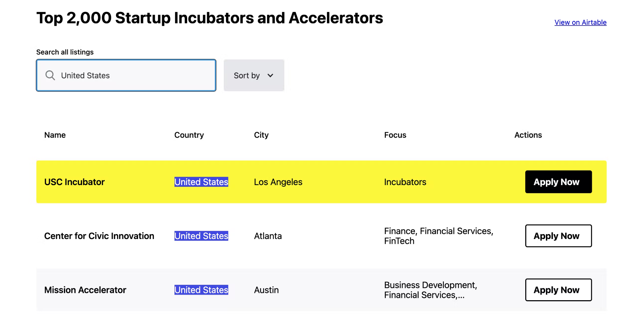644x317 pixels.
Task: Apply Now for USC Incubator
Action: [x=558, y=182]
